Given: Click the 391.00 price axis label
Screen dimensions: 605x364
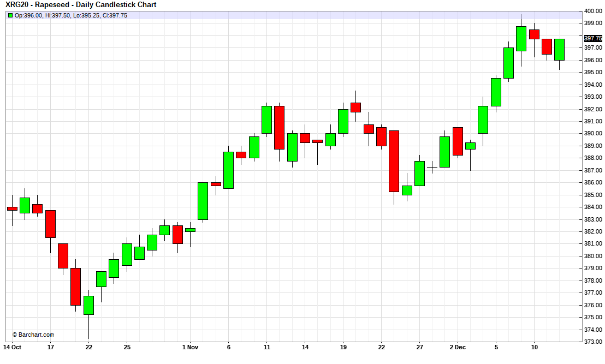Looking at the screenshot, I should click(x=593, y=121).
